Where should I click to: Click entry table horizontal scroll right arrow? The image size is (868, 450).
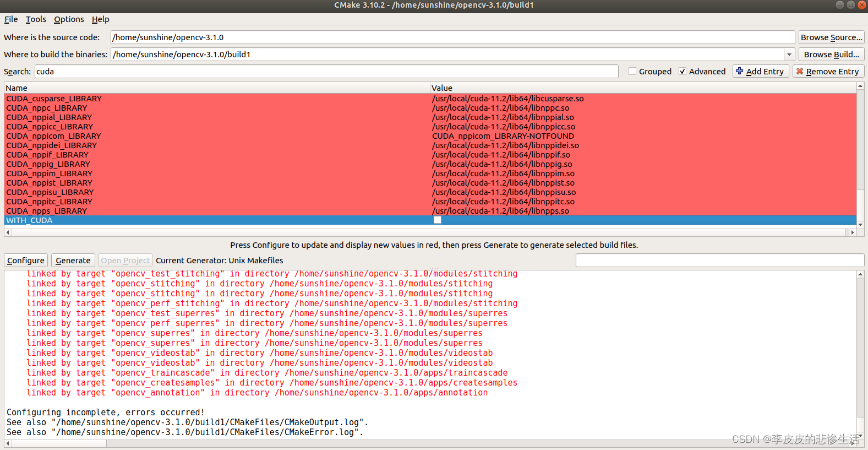click(853, 233)
